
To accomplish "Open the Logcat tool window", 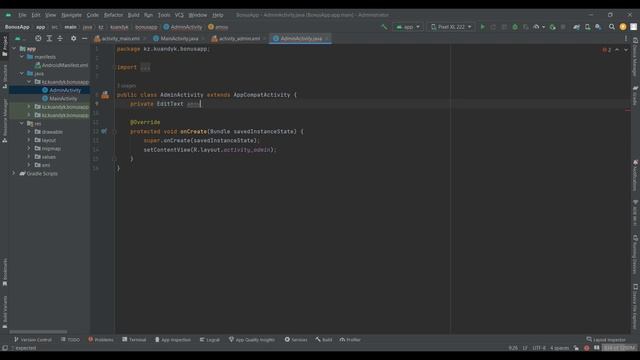I will point(210,340).
